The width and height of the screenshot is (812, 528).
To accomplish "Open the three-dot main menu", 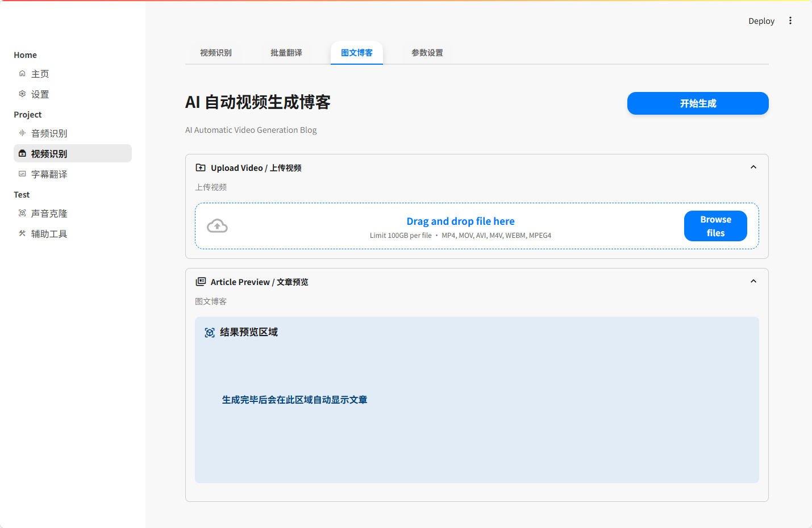I will [790, 21].
